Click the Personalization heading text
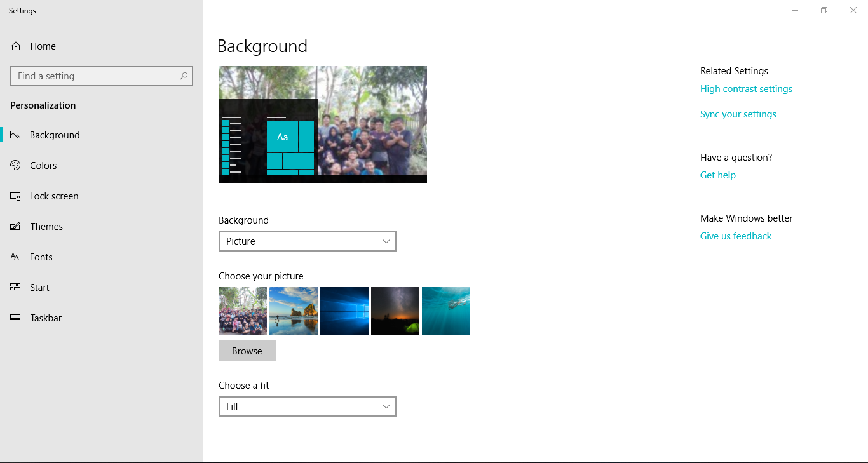Viewport: 868px width, 463px height. 43,105
